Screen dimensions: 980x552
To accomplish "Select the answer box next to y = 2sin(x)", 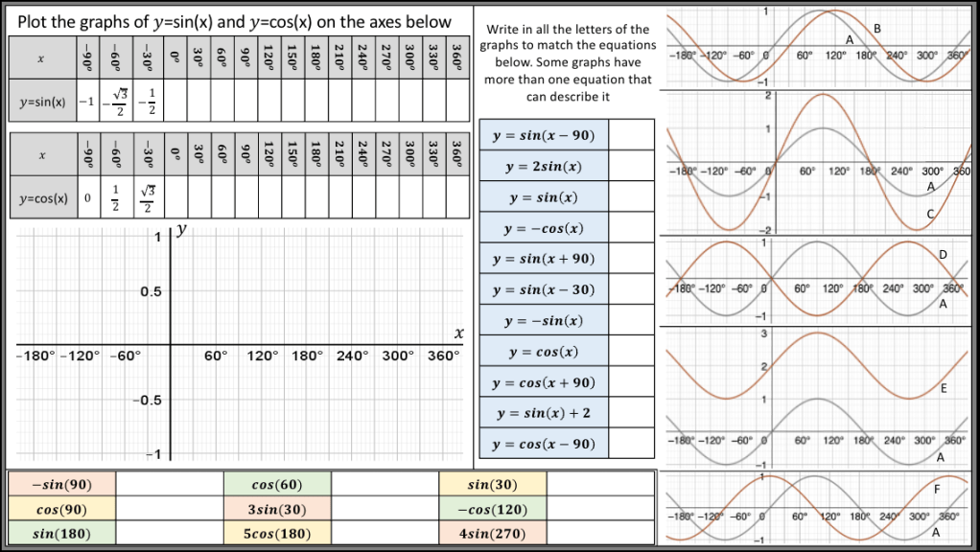I will click(632, 167).
